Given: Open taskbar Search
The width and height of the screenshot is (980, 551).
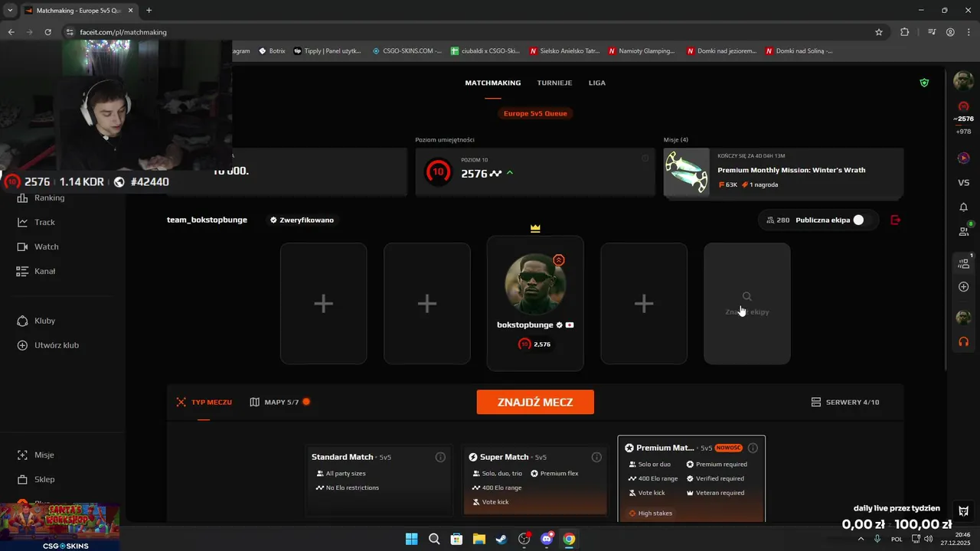Looking at the screenshot, I should [434, 539].
